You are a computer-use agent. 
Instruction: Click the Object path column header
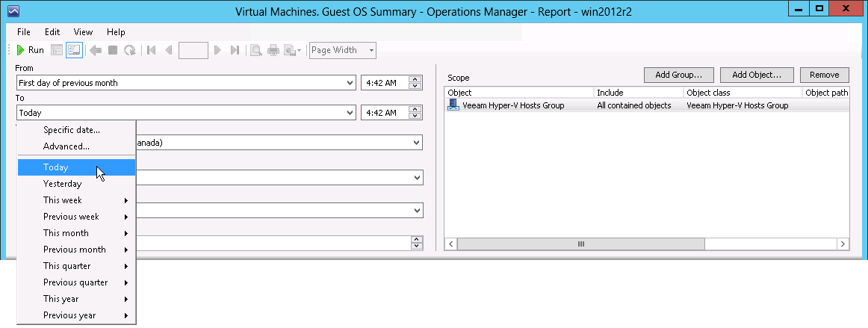(x=826, y=93)
